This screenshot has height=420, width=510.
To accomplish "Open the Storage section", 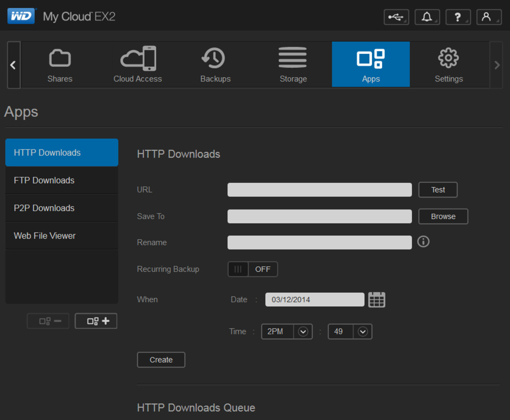I will [293, 65].
